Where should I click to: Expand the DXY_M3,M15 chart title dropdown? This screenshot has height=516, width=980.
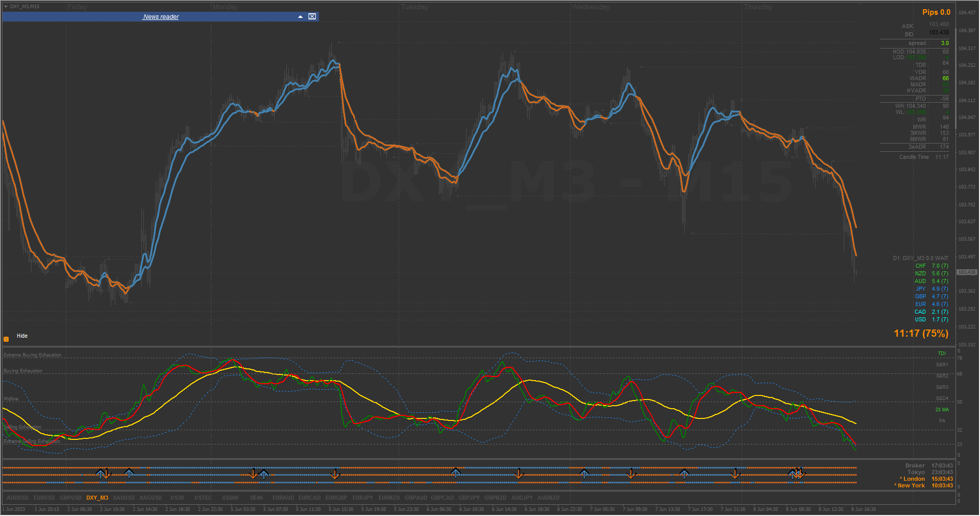click(x=6, y=7)
